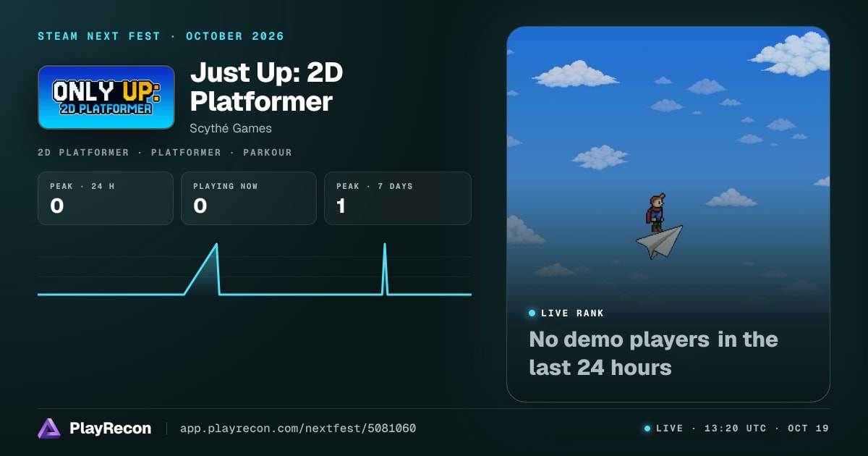The height and width of the screenshot is (456, 868).
Task: Click the PARKOUR tag
Action: 268,153
